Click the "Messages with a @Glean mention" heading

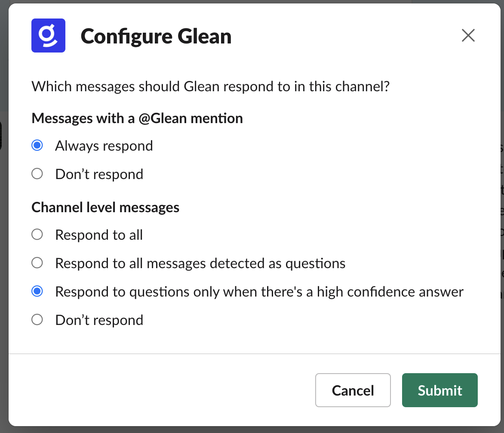(x=137, y=118)
